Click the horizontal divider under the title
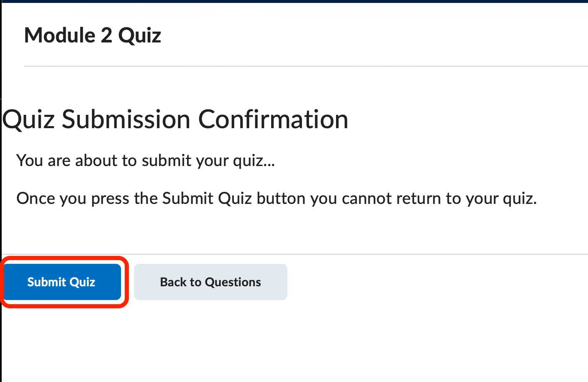Viewport: 588px width, 382px height. [x=291, y=66]
